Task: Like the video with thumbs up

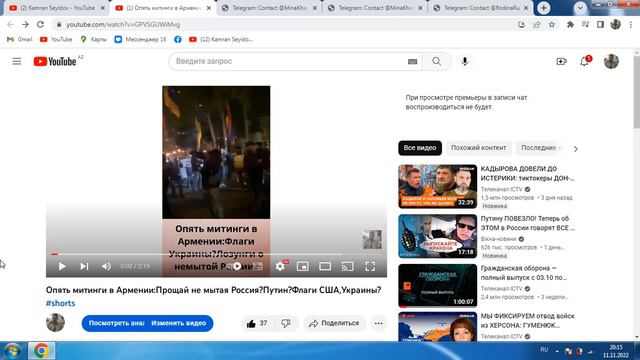Action: (257, 323)
